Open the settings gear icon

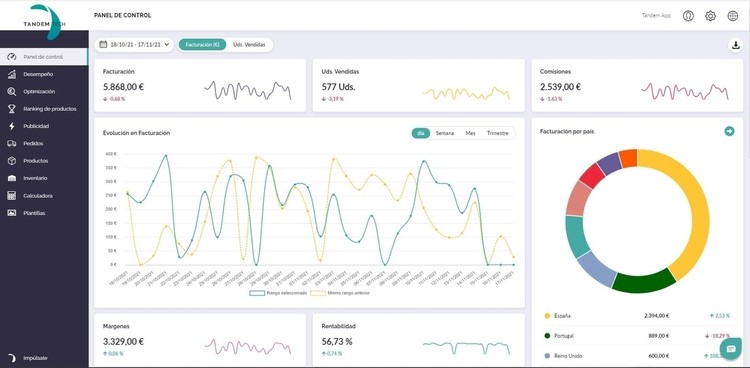pyautogui.click(x=710, y=16)
